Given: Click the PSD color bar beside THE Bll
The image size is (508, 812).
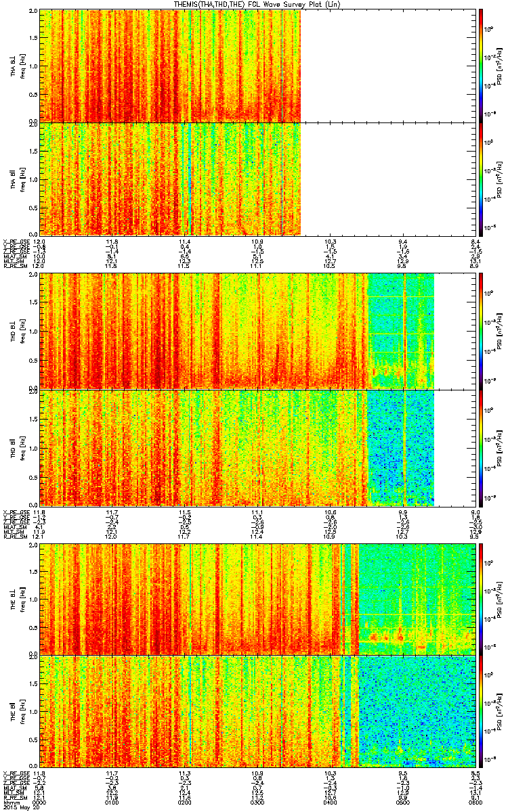Looking at the screenshot, I should point(481,710).
